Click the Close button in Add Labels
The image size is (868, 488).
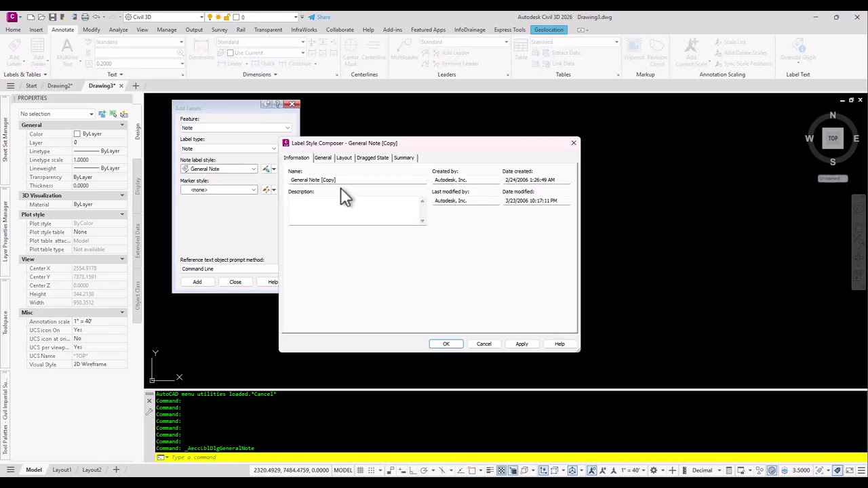pos(235,282)
